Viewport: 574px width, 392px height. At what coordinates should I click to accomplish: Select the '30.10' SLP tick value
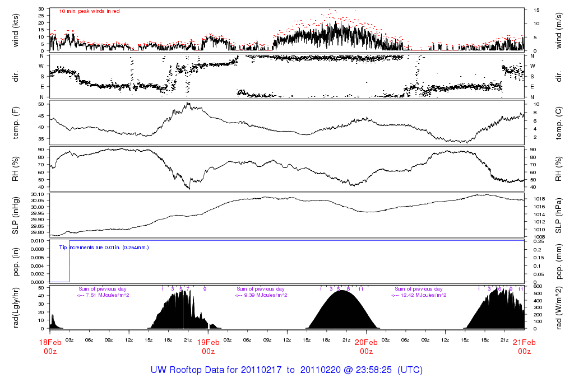coord(37,194)
